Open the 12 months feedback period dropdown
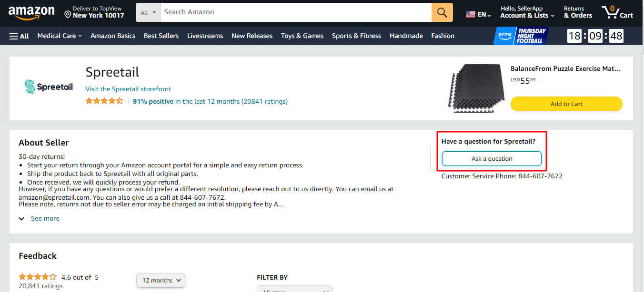The width and height of the screenshot is (644, 292). click(161, 281)
